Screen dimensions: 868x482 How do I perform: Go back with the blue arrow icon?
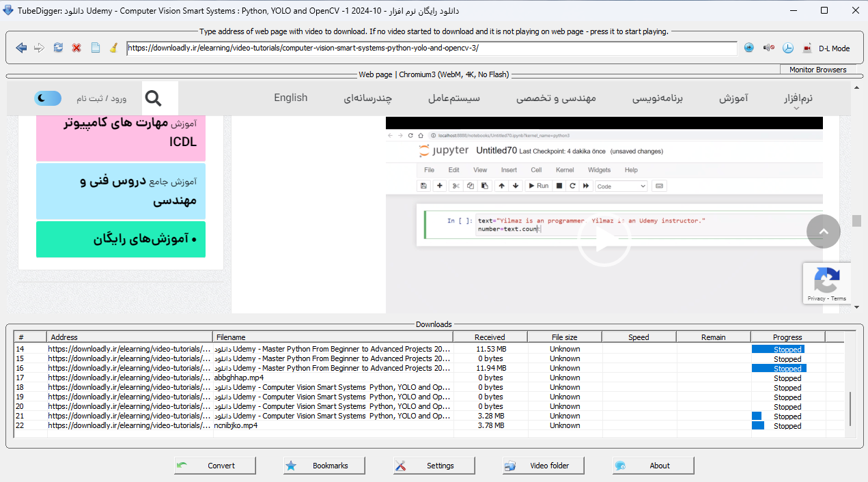(21, 48)
